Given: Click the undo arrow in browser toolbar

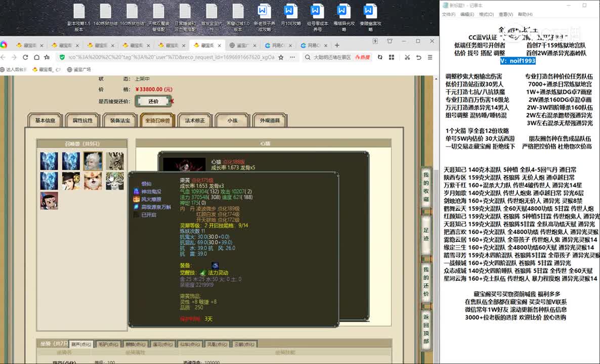Looking at the screenshot, I should click(x=418, y=57).
